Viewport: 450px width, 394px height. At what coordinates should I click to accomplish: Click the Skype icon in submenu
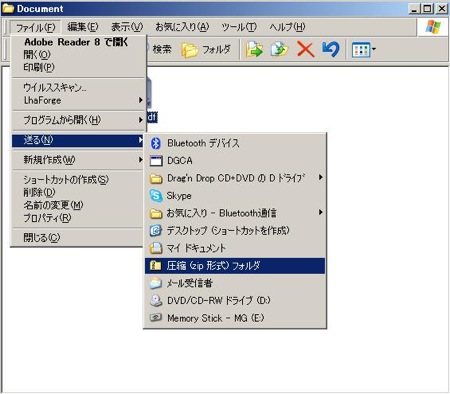[x=156, y=196]
